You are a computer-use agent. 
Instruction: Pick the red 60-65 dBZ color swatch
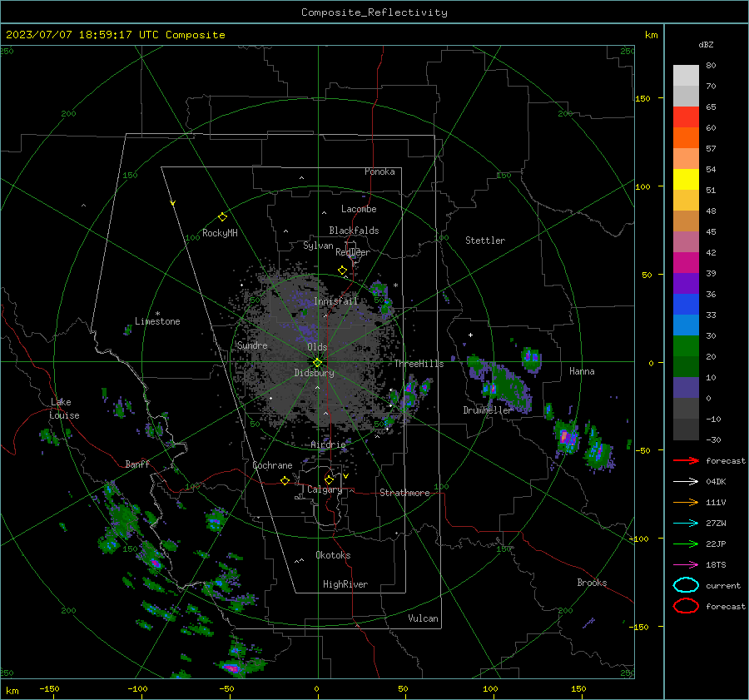tap(686, 117)
